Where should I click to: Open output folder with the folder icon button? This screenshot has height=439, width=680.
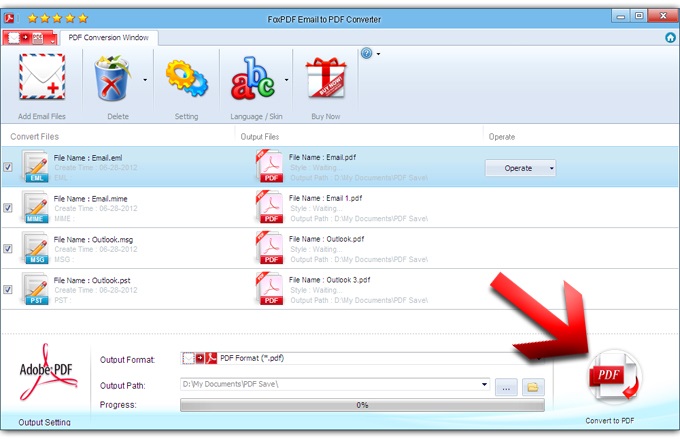click(x=533, y=387)
